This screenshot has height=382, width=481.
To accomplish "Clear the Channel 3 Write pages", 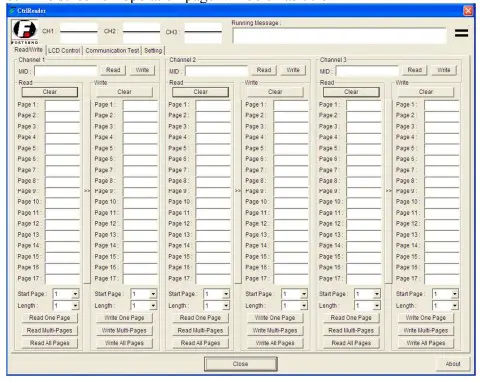I will [426, 92].
